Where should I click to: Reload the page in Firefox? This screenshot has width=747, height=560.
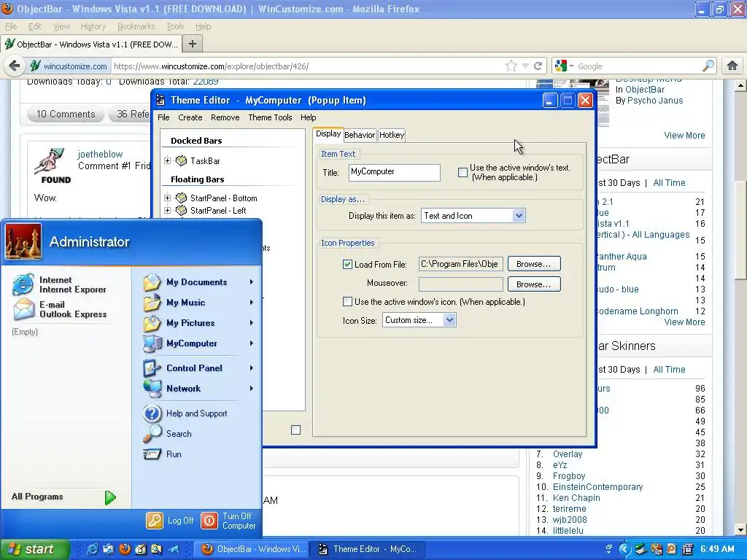[538, 66]
